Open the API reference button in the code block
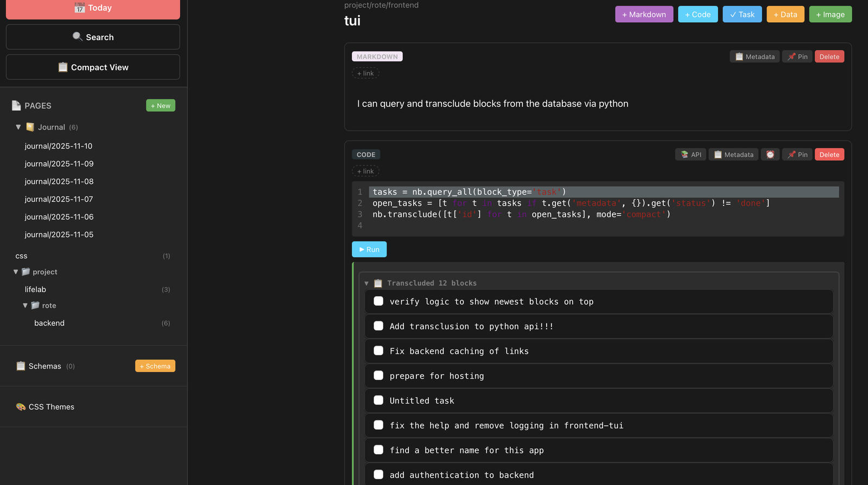Viewport: 868px width, 485px height. click(690, 155)
